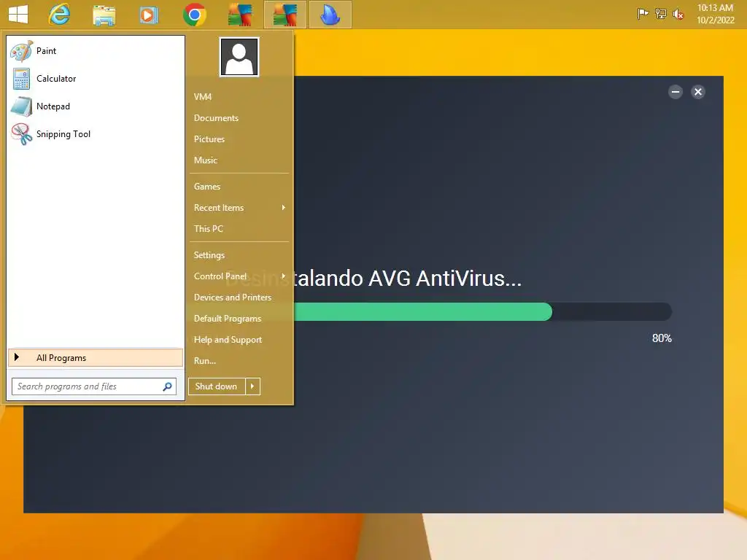Open the Action Center flag icon
747x560 pixels.
643,14
